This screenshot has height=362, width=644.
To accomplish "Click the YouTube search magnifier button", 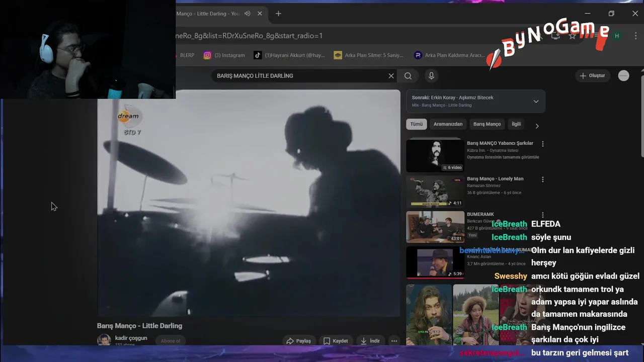I will (408, 76).
